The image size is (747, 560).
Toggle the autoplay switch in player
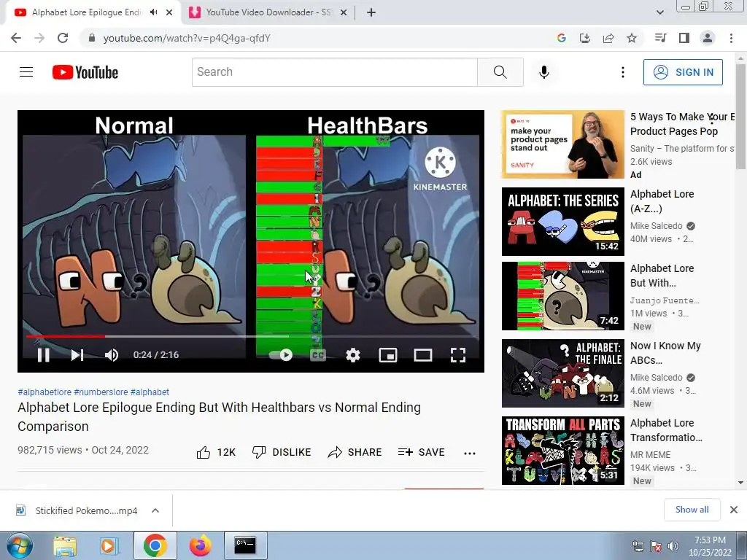281,355
